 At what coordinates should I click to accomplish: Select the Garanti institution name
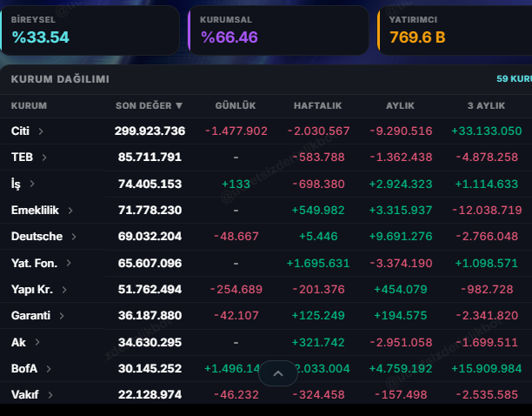(30, 315)
